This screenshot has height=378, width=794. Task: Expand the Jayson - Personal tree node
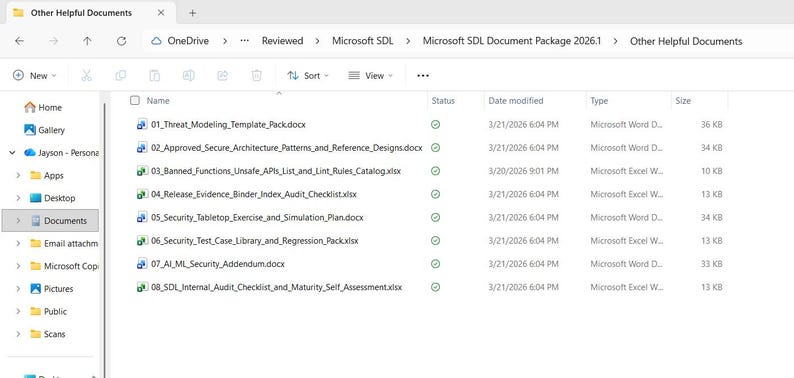[x=12, y=153]
